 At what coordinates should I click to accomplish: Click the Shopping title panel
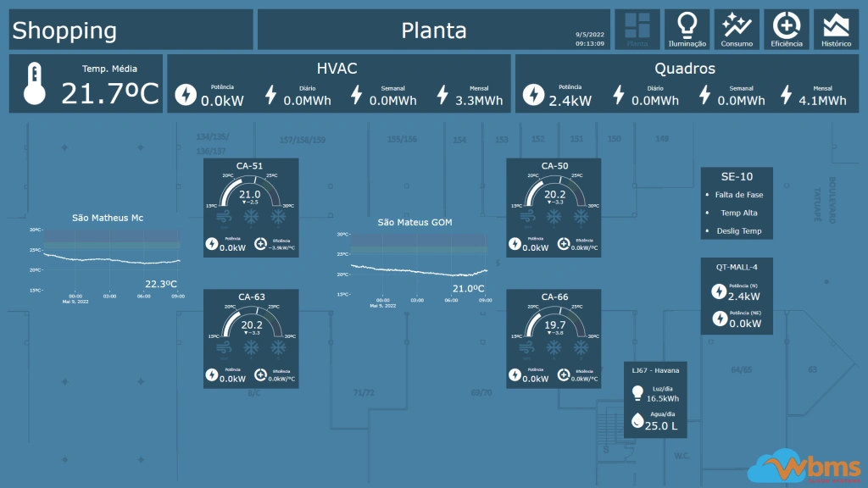131,30
